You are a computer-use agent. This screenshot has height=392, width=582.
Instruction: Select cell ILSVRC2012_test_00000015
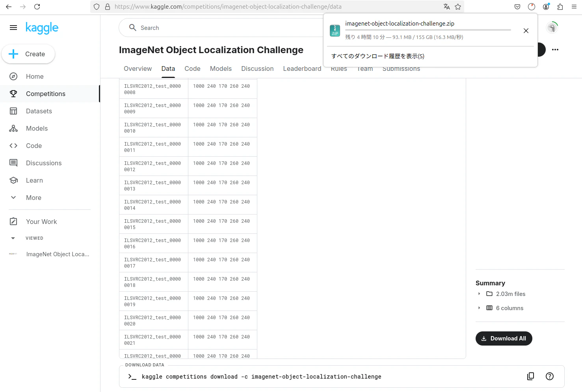[x=154, y=224]
